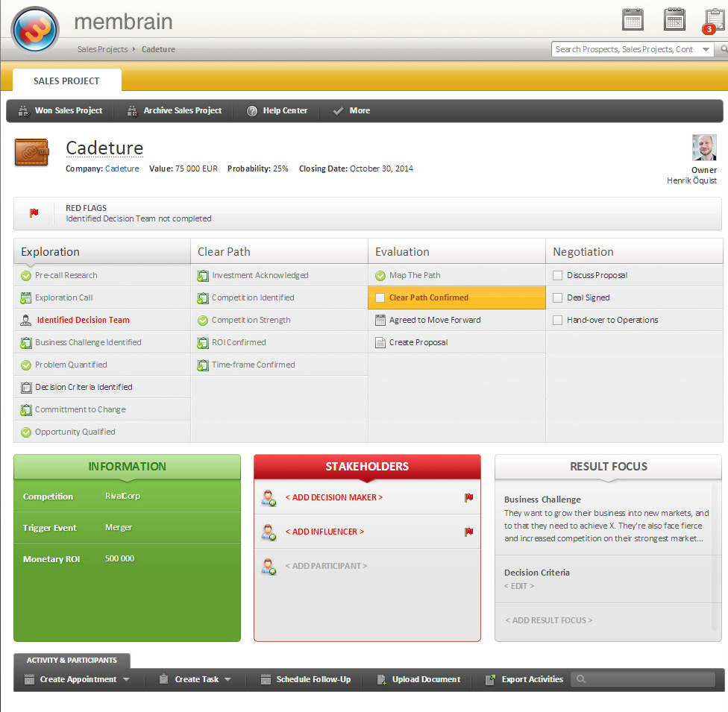Click Upload Document button

click(x=418, y=679)
